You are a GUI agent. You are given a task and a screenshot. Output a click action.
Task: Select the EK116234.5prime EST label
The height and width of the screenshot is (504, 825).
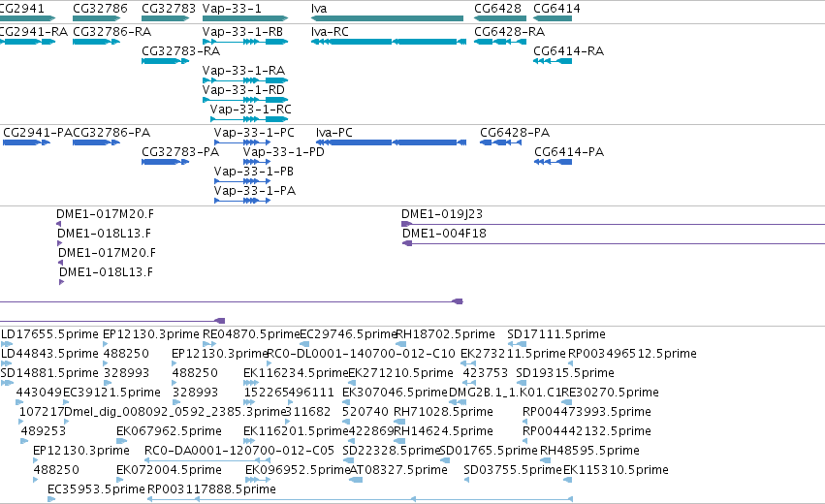point(296,373)
